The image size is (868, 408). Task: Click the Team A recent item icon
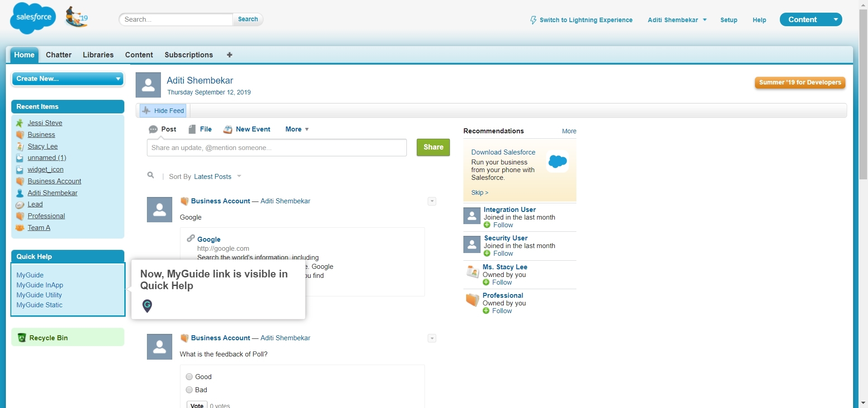coord(19,228)
